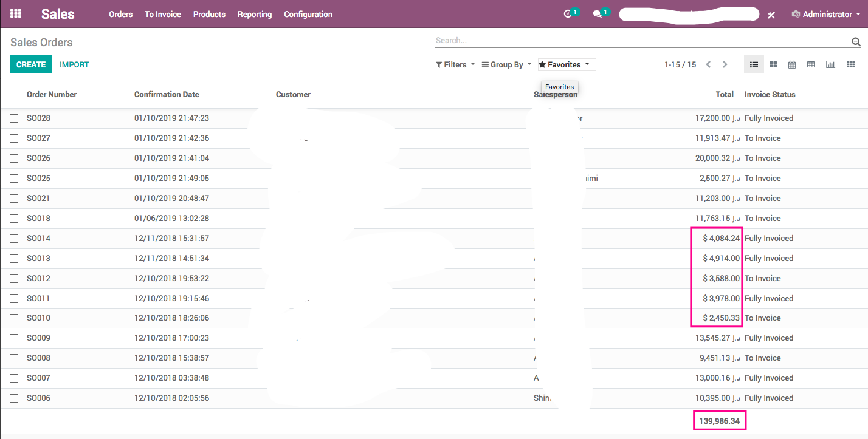Select all orders with header checkbox
Screen dimensions: 868x439
click(14, 94)
